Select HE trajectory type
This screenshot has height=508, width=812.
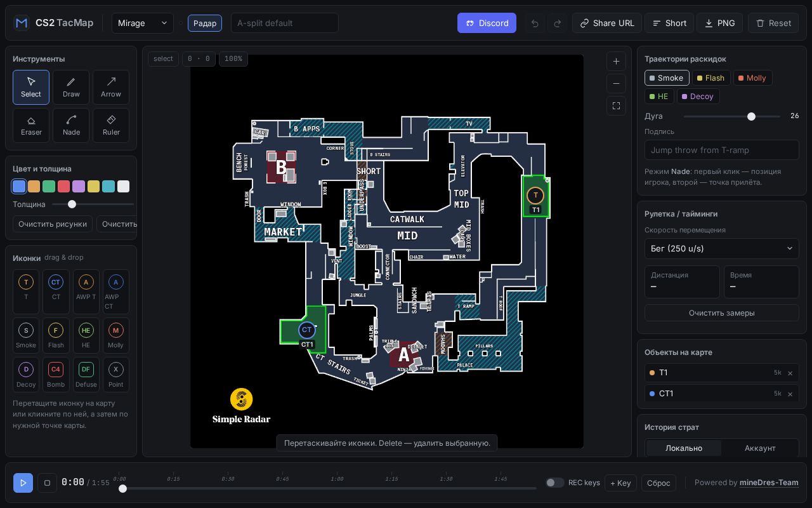point(659,97)
